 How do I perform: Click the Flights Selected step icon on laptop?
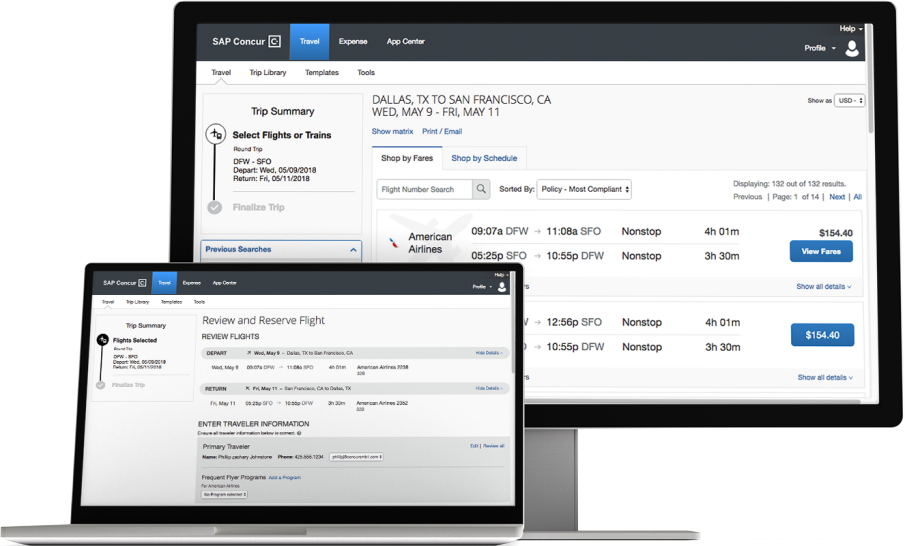click(103, 340)
